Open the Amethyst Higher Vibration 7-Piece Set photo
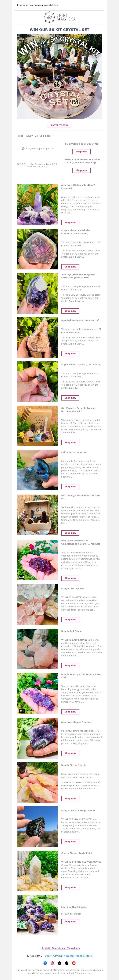This screenshot has width=119, height=980. coord(37,204)
